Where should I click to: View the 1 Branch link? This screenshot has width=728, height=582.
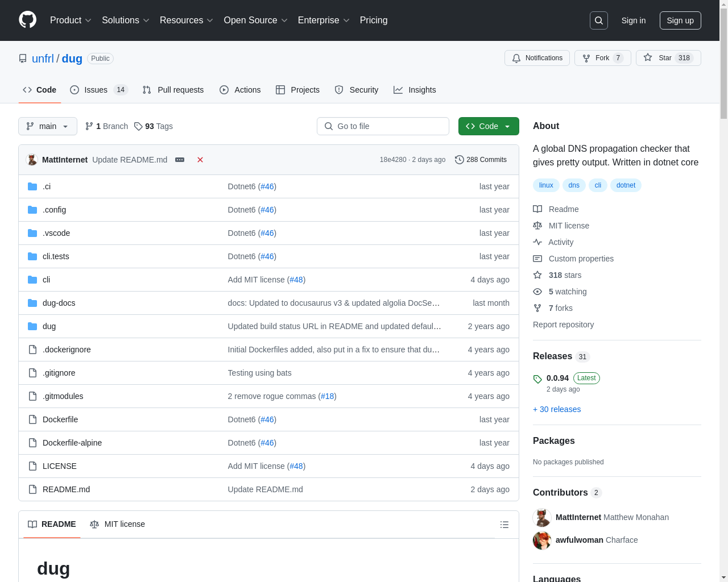(106, 126)
